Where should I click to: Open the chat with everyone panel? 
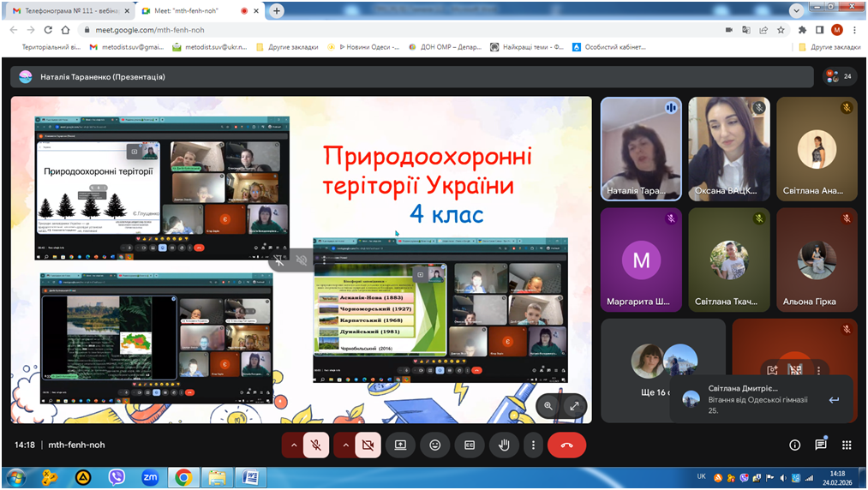point(820,445)
